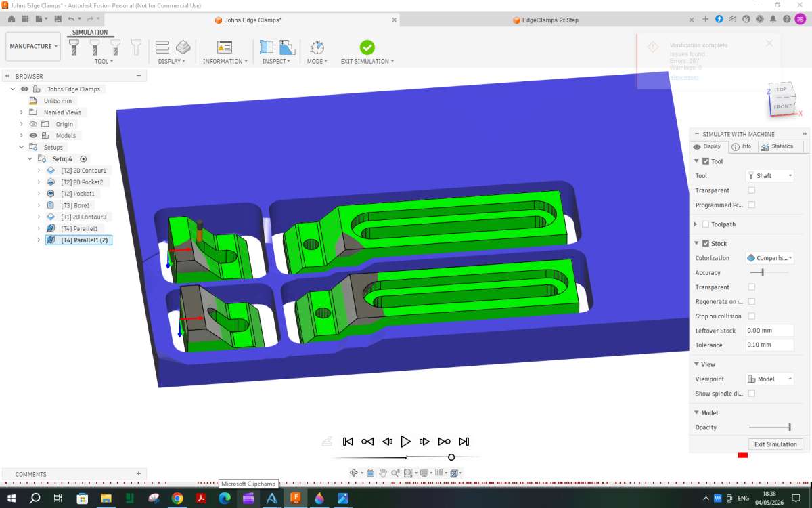Open notifications bell icon
The image size is (812, 508).
772,20
